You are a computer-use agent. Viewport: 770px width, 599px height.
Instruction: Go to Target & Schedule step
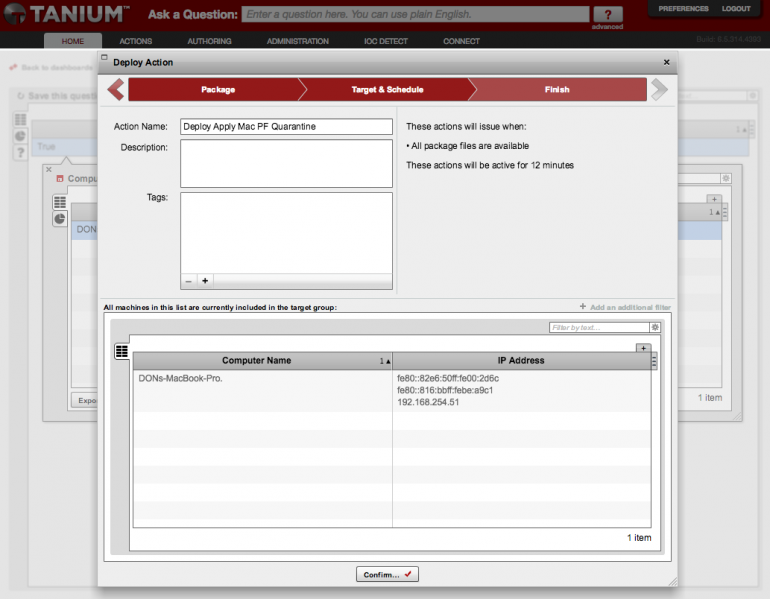point(387,89)
